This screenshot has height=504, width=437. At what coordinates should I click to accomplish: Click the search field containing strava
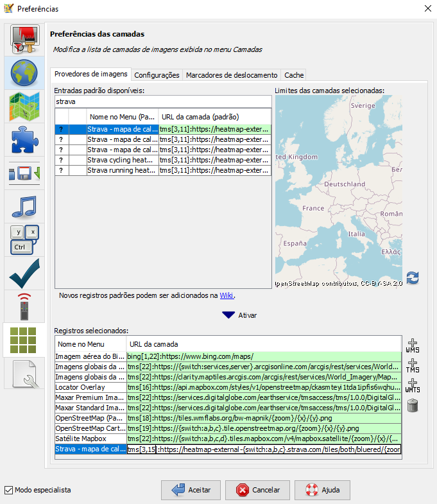163,101
